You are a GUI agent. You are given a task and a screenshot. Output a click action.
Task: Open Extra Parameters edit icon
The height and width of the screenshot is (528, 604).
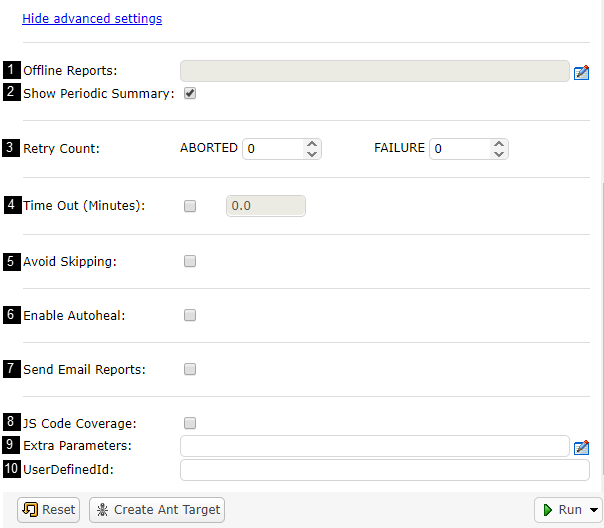coord(581,447)
